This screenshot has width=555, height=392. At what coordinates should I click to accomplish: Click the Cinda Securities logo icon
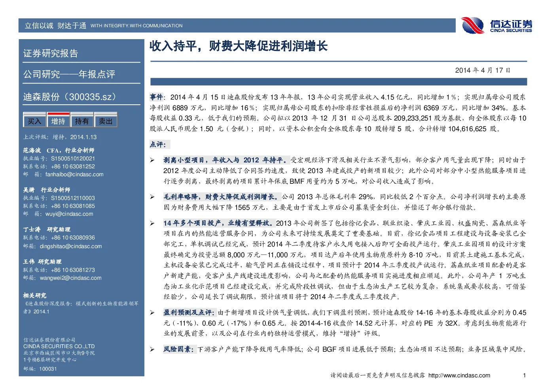point(473,26)
